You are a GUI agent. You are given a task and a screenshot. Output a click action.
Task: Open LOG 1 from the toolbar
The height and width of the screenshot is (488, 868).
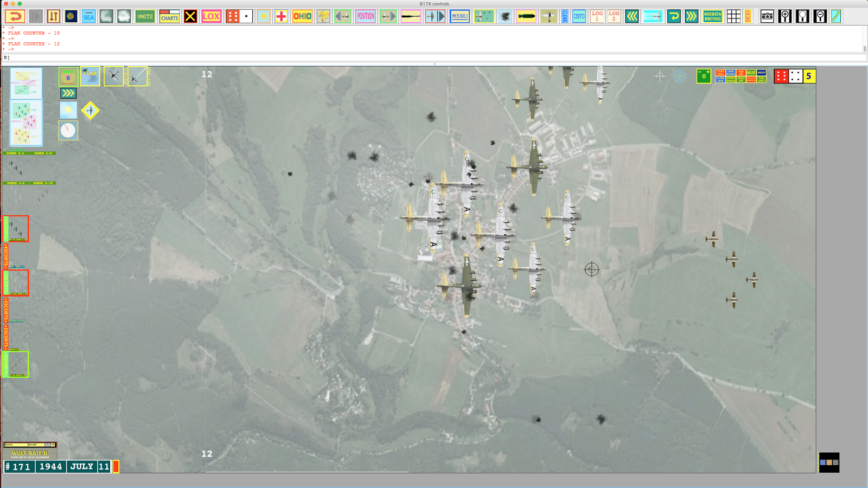597,16
